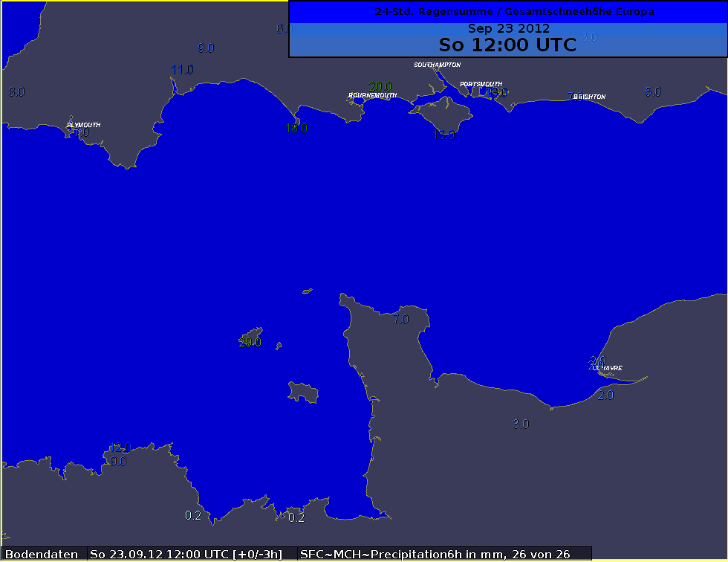Screen dimensions: 728x562
Task: Click the So 12:00 UTC header text
Action: (x=508, y=45)
